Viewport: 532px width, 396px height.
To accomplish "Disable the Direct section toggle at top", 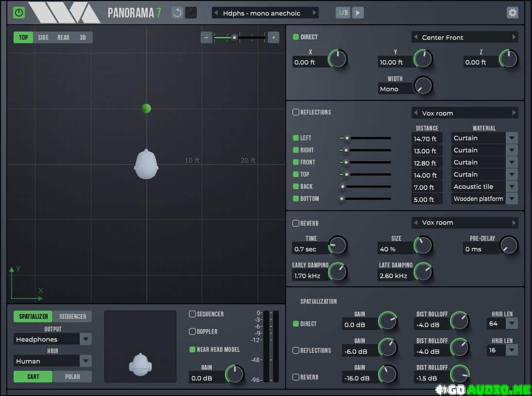I will click(296, 37).
